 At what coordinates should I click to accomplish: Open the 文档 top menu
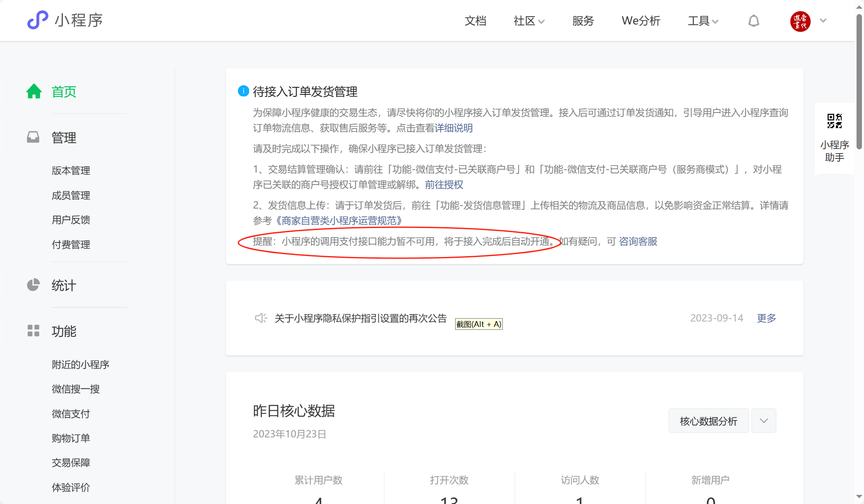click(475, 21)
